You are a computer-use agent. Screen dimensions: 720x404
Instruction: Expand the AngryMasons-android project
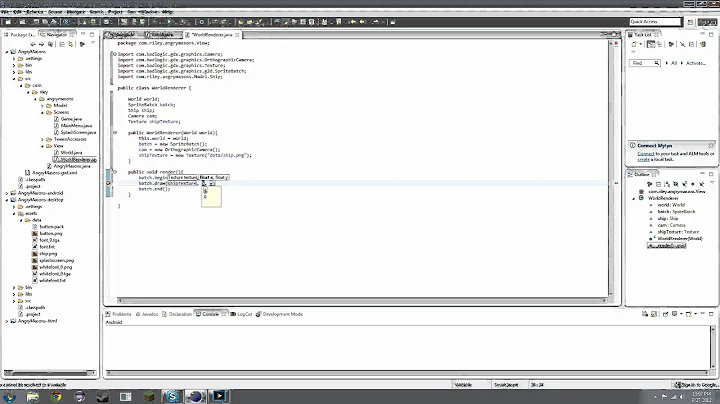click(x=7, y=193)
